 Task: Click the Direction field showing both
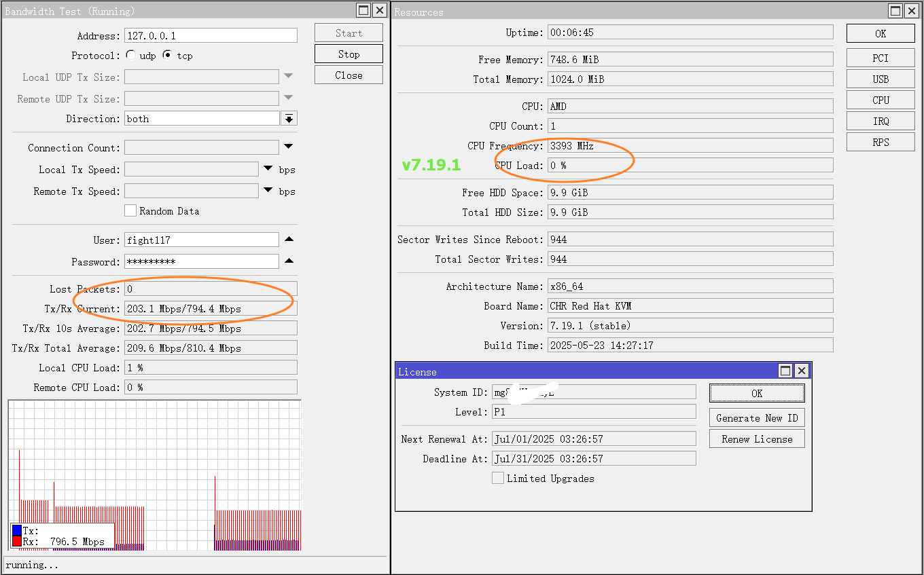pos(202,119)
